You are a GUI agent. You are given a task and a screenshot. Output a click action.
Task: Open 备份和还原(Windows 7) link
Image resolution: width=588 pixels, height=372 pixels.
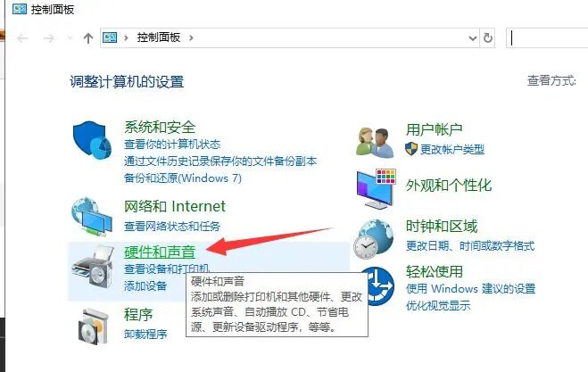[x=183, y=178]
